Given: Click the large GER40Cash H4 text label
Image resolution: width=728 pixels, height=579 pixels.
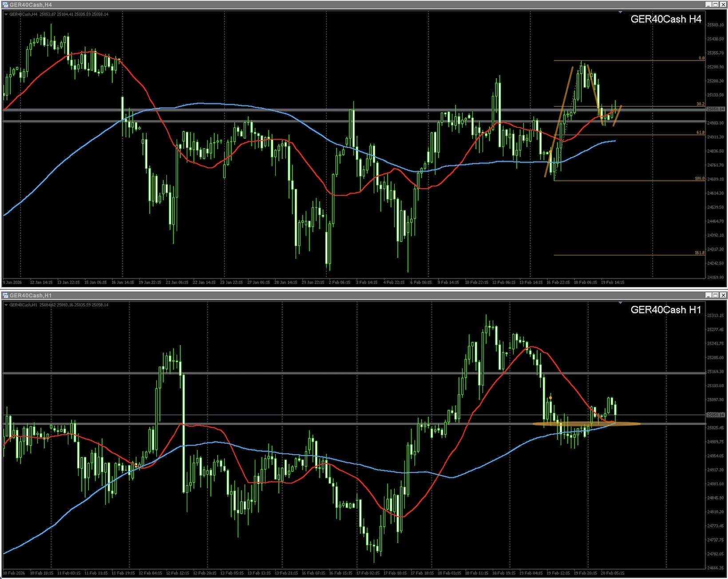Looking at the screenshot, I should click(665, 19).
